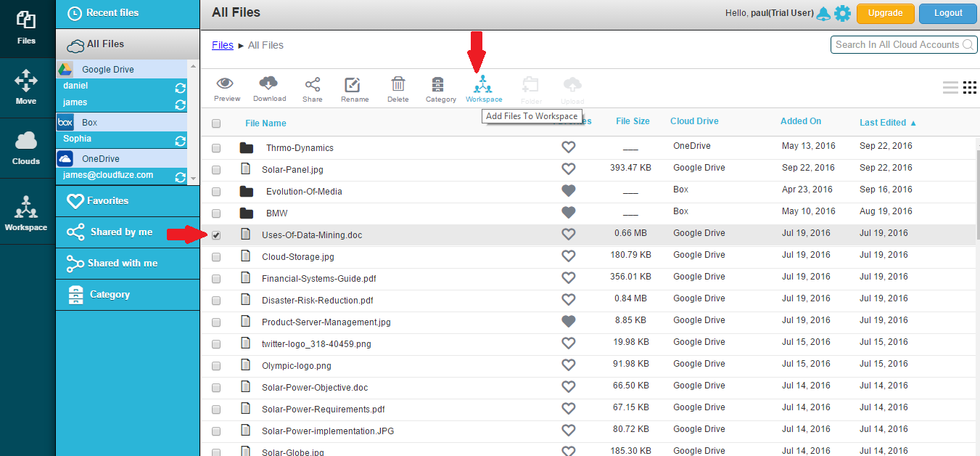Click the Download cloud icon
Screen dimensions: 980x456
269,84
